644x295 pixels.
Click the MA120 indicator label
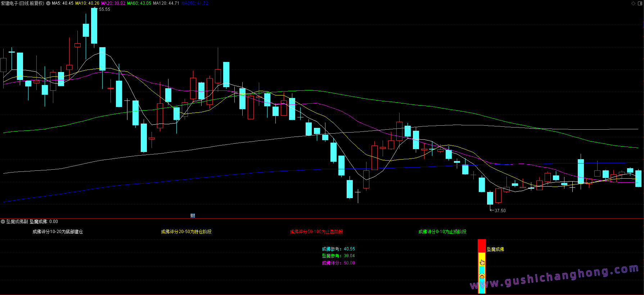pyautogui.click(x=166, y=3)
